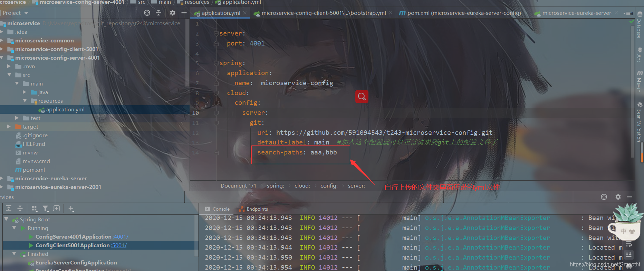Viewport: 644px width, 271px height.
Task: Select microservice-common module in tree
Action: (44, 40)
